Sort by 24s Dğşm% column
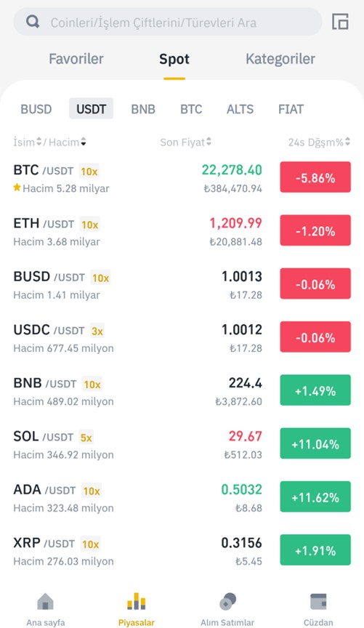Image resolution: width=364 pixels, height=628 pixels. [319, 142]
